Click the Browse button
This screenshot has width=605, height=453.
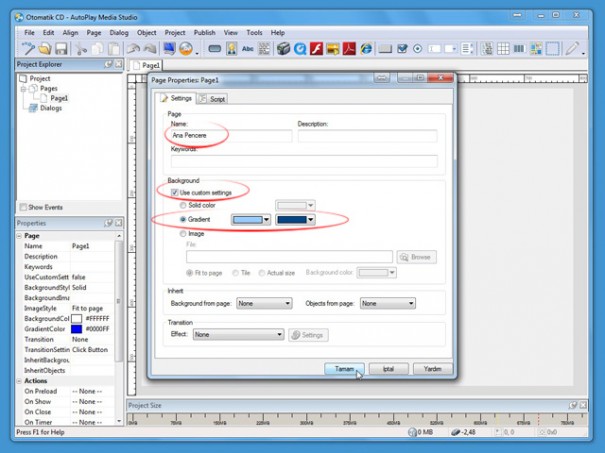click(x=417, y=257)
